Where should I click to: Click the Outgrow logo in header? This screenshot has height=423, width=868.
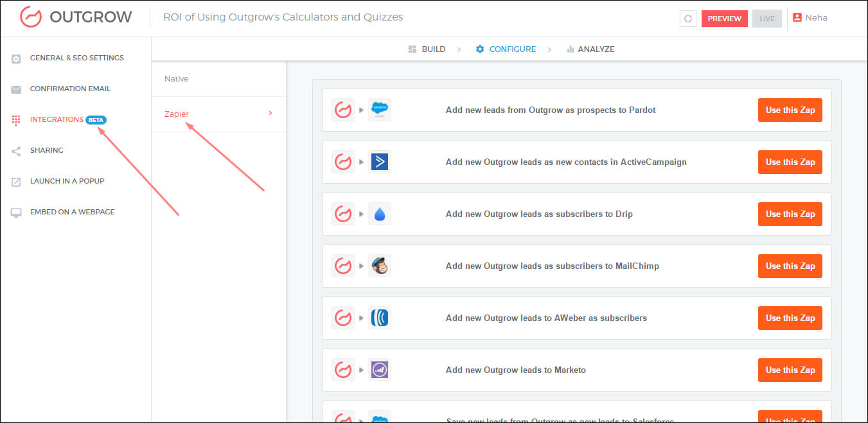pyautogui.click(x=76, y=17)
